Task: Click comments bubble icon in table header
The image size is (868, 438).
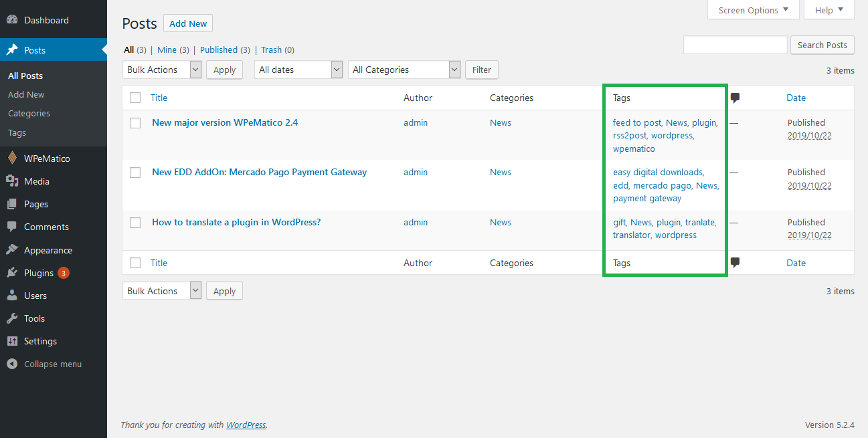Action: pyautogui.click(x=735, y=98)
